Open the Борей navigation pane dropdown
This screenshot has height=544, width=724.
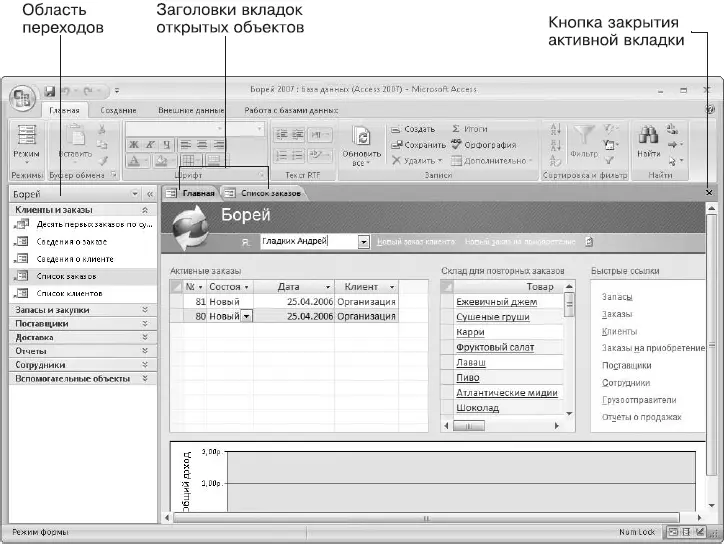[134, 194]
